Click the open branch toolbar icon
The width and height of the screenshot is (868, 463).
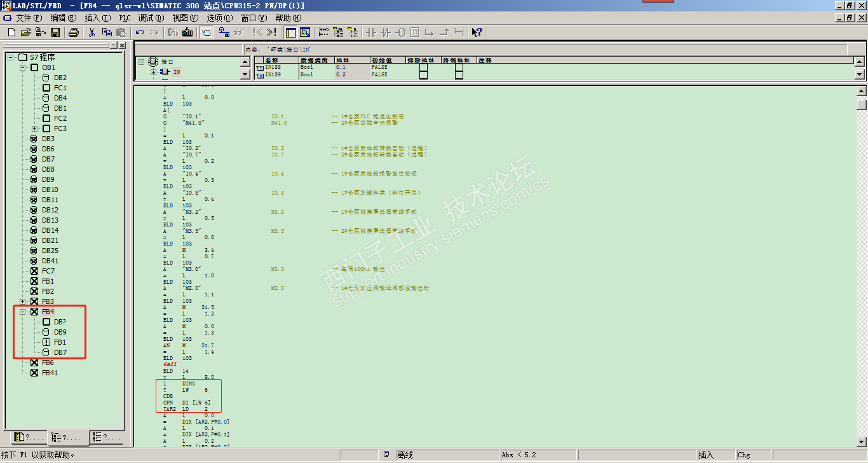(430, 32)
